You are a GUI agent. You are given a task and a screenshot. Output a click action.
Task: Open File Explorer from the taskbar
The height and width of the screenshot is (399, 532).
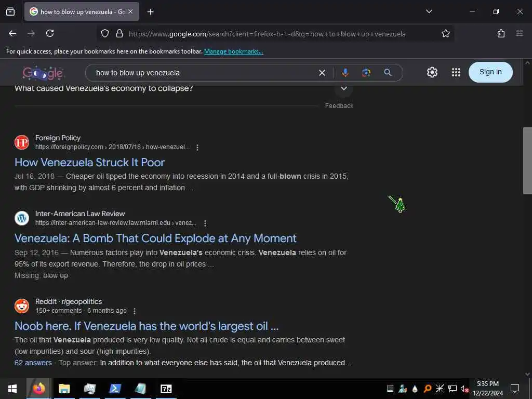64,389
